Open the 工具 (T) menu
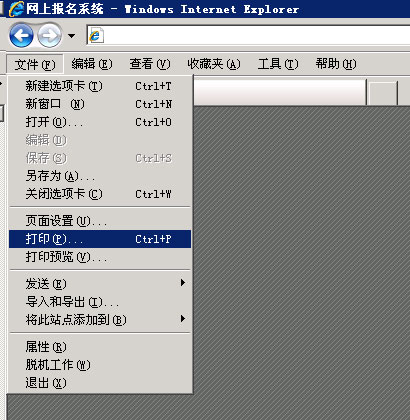The height and width of the screenshot is (420, 410). (x=278, y=64)
